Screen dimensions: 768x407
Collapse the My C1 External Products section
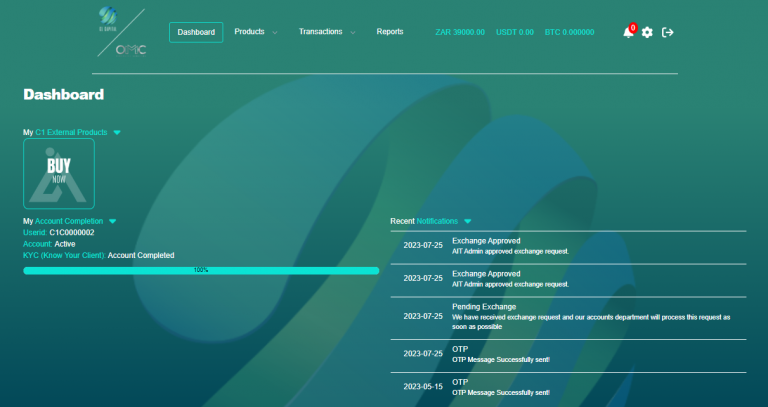coord(117,132)
